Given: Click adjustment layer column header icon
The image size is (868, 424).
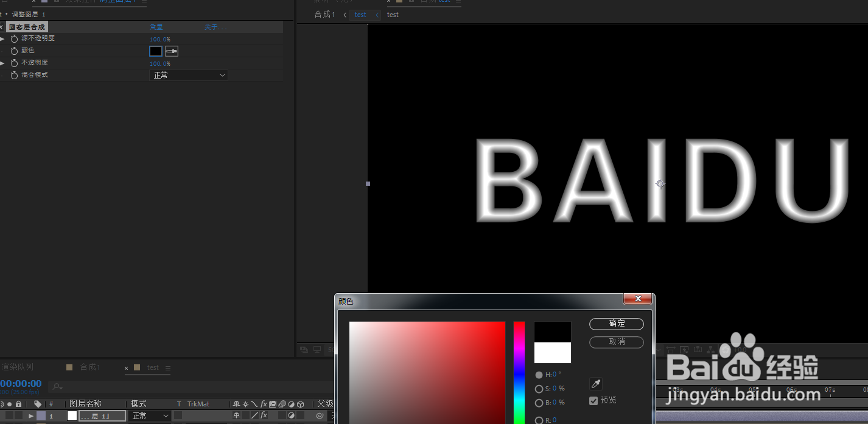Looking at the screenshot, I should 291,404.
